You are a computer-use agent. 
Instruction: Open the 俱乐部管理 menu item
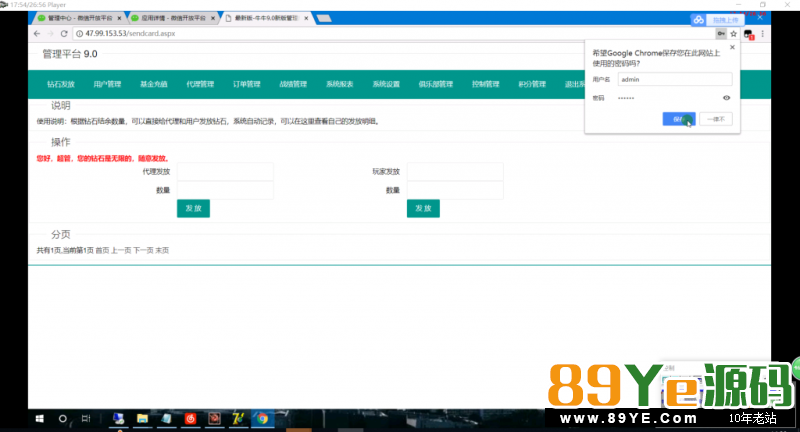point(436,84)
